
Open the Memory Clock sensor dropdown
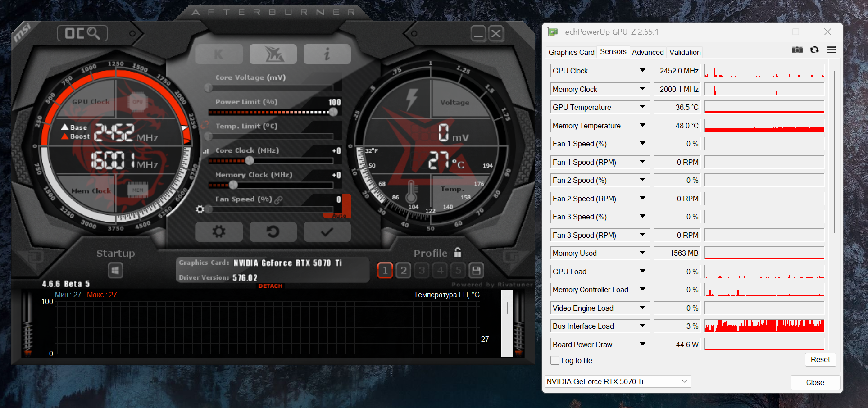642,89
